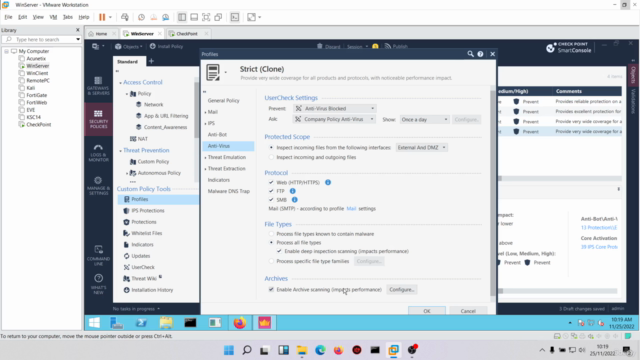
Task: Open Logs & Monitor sidebar view
Action: (98, 153)
